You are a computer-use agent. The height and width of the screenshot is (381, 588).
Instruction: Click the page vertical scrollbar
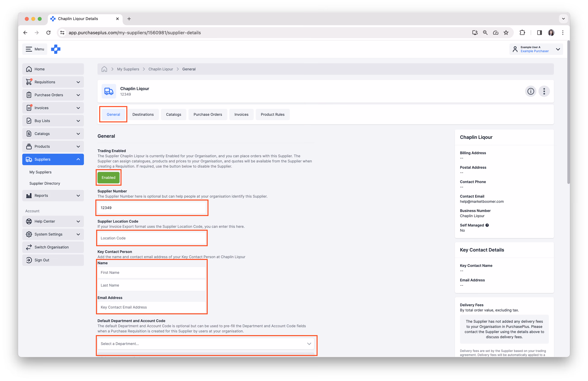click(568, 112)
